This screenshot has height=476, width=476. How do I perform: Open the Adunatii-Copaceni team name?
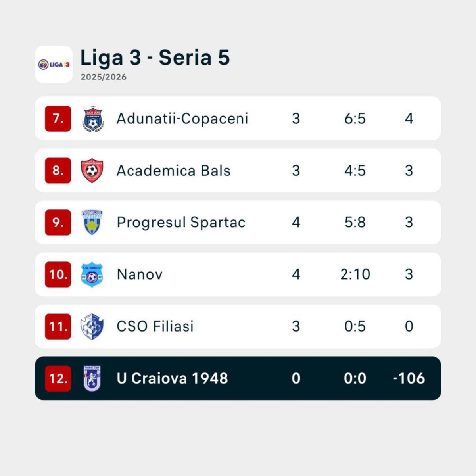182,119
